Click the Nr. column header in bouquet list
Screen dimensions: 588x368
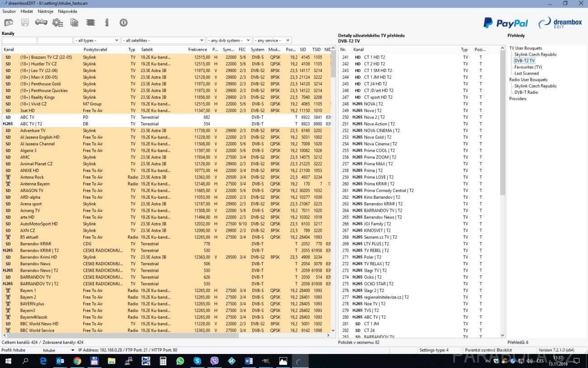(345, 50)
